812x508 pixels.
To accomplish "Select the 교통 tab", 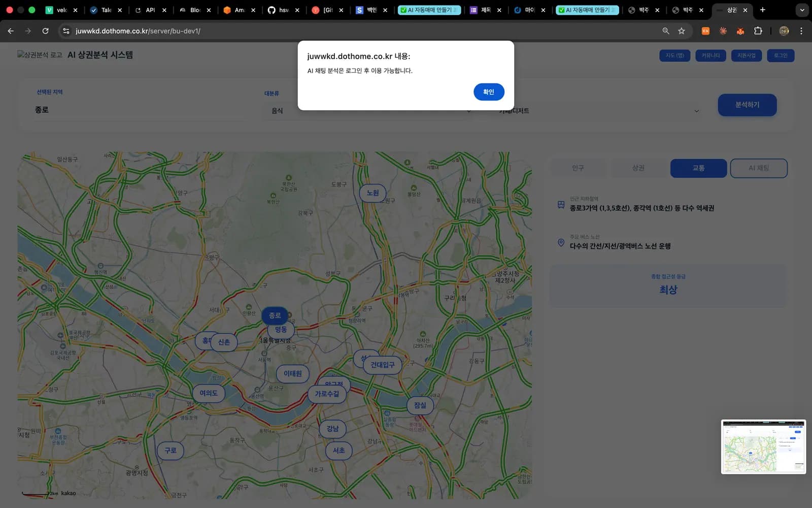I will [698, 168].
